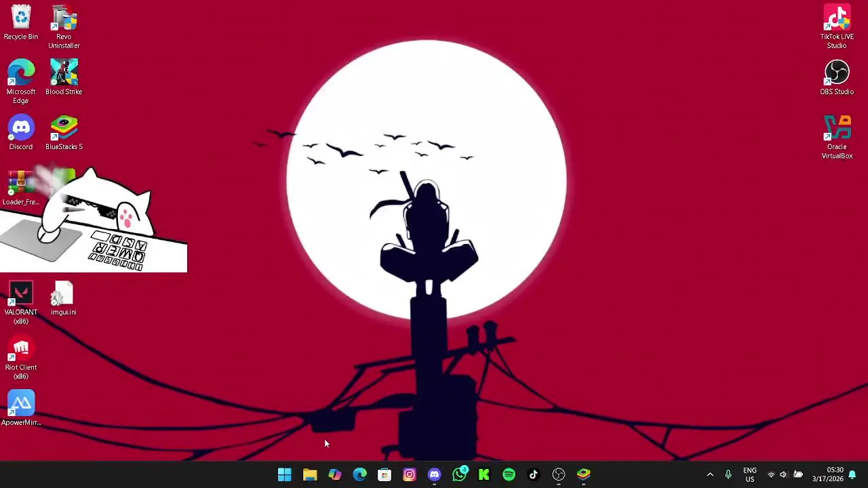
Task: Switch to Discord in the taskbar
Action: tap(435, 475)
